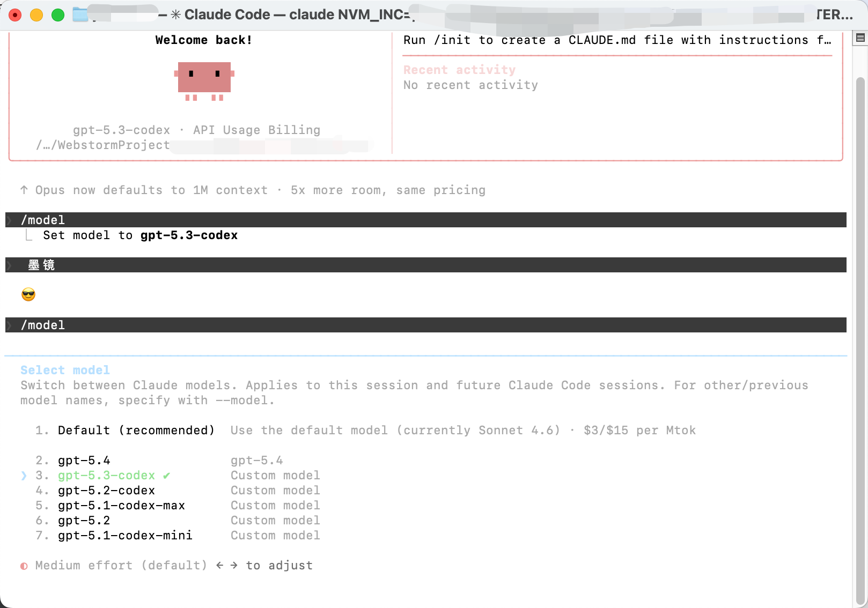Click the 'Welcome back!' heading
This screenshot has width=868, height=608.
click(204, 40)
